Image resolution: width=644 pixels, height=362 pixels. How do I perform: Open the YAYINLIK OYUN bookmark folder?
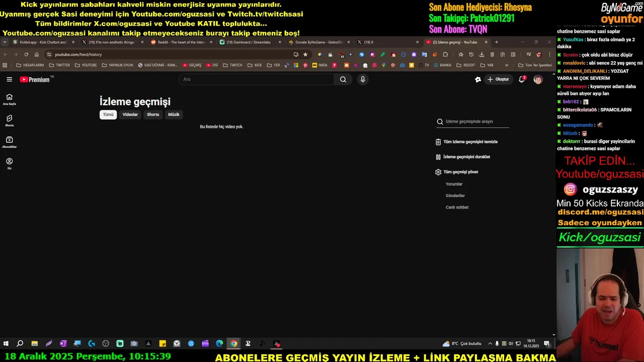point(118,65)
